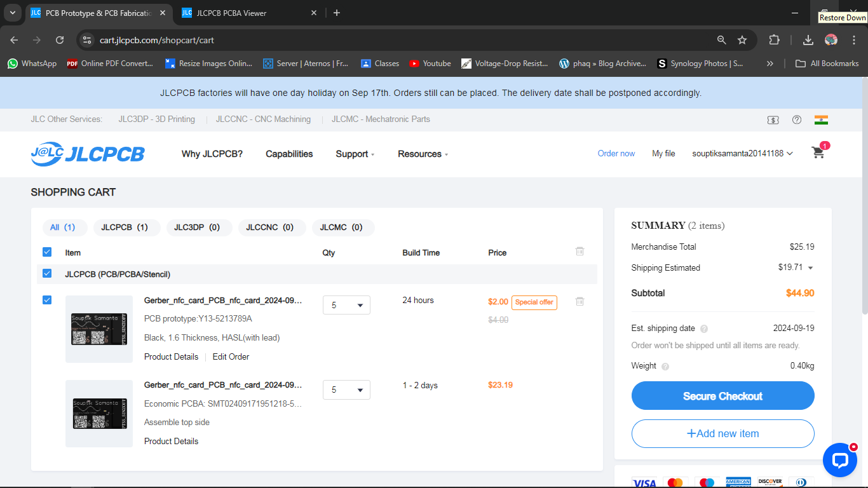Screen dimensions: 868x488
Task: Click the PCB prototype board thumbnail
Action: [x=99, y=329]
